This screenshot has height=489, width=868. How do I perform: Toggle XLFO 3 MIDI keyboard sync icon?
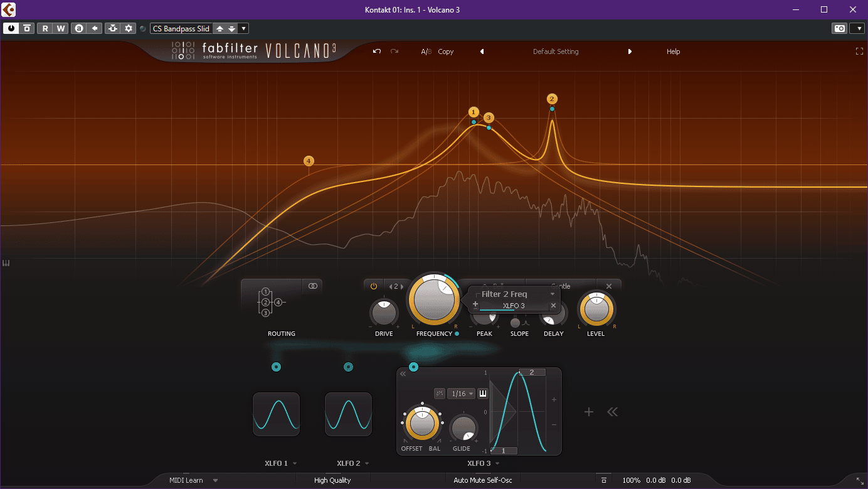click(483, 394)
